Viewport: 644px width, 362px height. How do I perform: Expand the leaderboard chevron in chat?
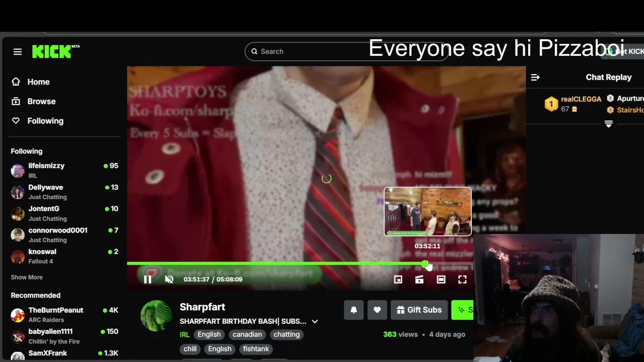(608, 124)
